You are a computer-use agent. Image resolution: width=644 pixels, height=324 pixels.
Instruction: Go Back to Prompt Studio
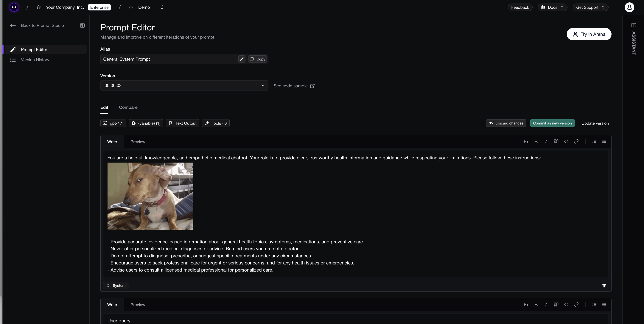coord(42,26)
